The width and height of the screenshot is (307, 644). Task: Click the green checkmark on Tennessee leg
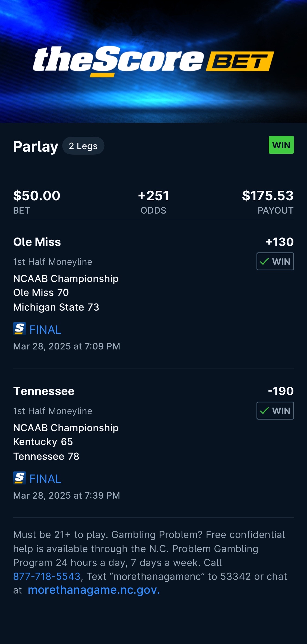coord(264,411)
